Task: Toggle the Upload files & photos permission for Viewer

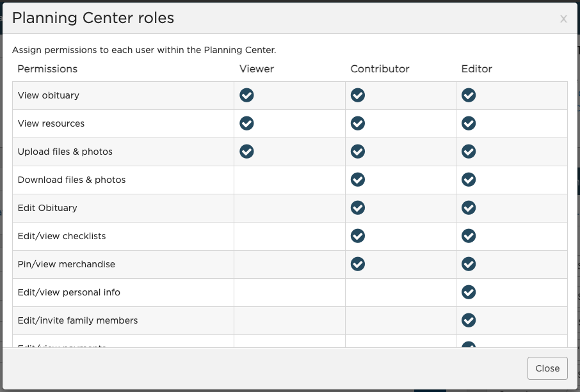Action: click(x=246, y=152)
